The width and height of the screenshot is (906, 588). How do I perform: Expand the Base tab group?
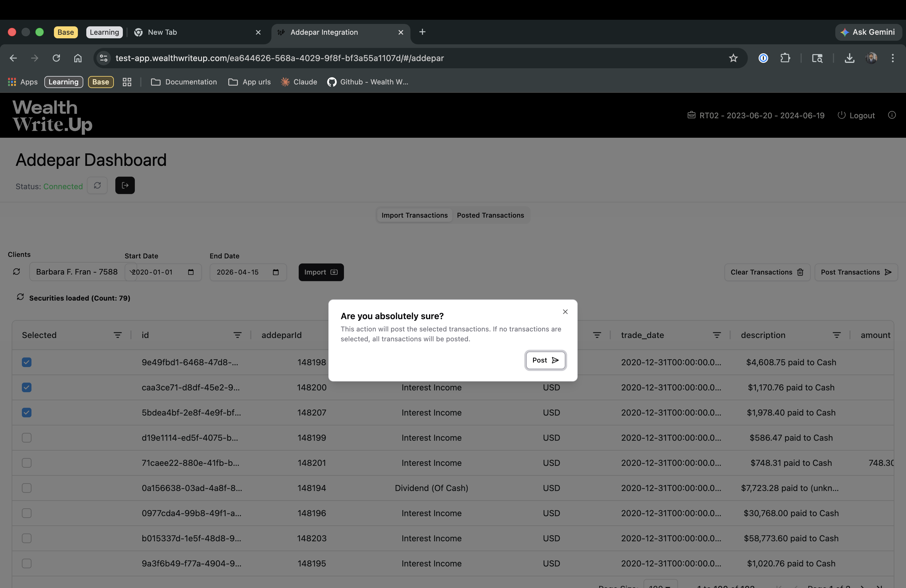66,32
